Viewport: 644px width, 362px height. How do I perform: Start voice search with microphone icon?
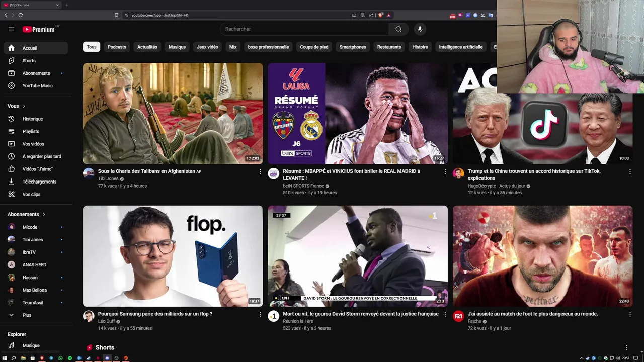pos(420,29)
